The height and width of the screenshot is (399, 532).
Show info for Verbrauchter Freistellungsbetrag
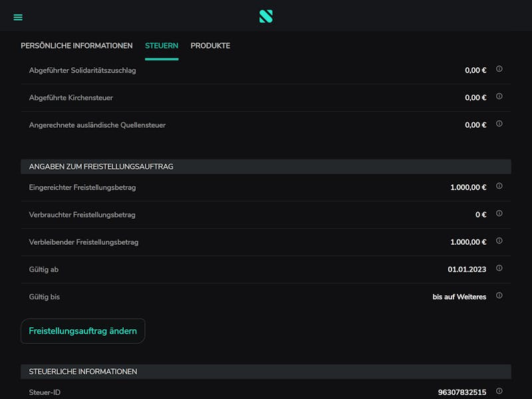tap(499, 213)
